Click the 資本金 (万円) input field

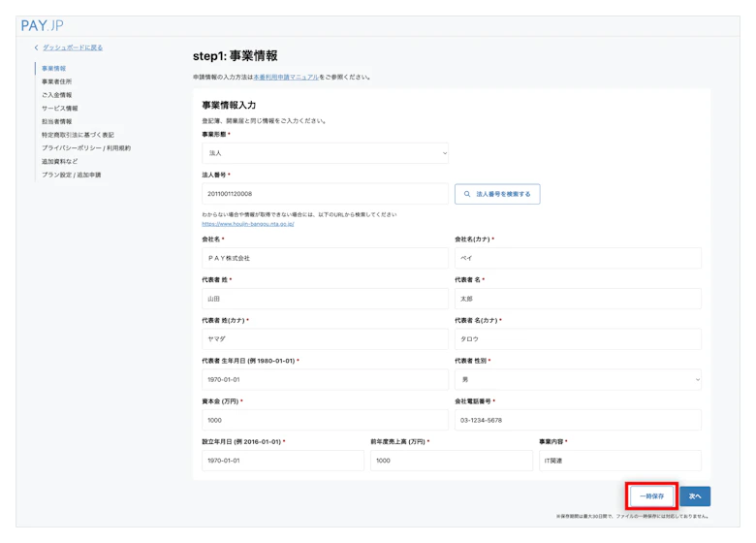325,420
